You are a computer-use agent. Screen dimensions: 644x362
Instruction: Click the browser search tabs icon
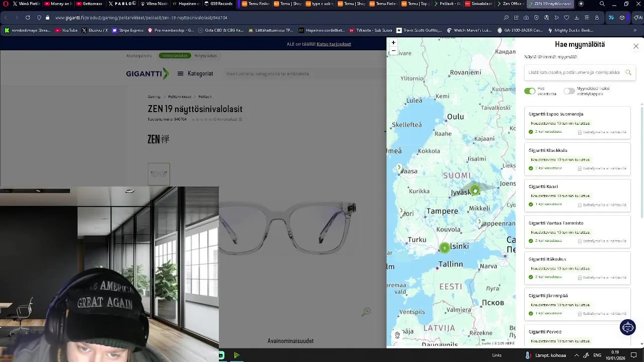pyautogui.click(x=602, y=4)
